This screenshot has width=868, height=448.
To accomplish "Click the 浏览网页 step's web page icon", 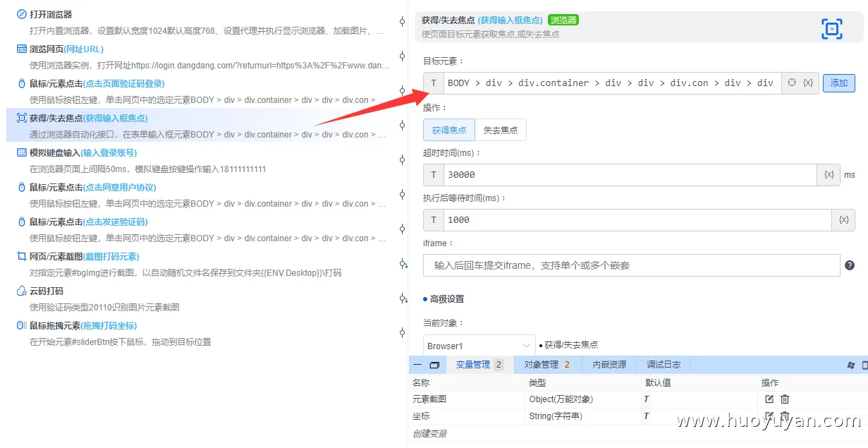I will [x=22, y=49].
